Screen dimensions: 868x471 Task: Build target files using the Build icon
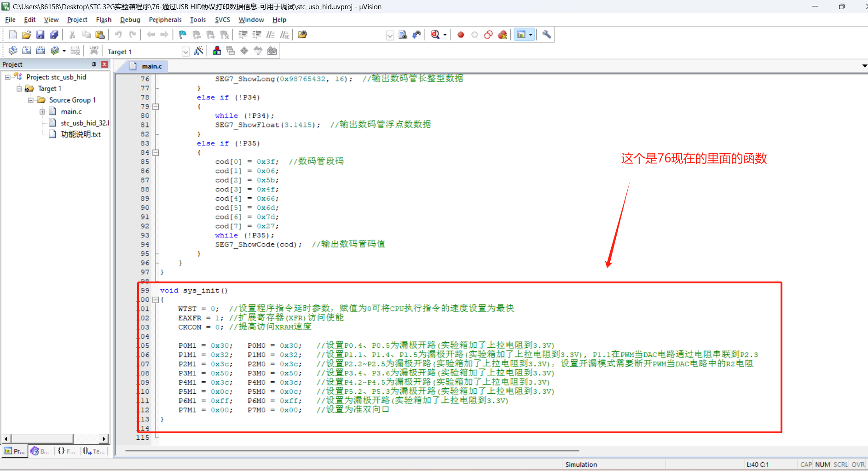pos(27,51)
